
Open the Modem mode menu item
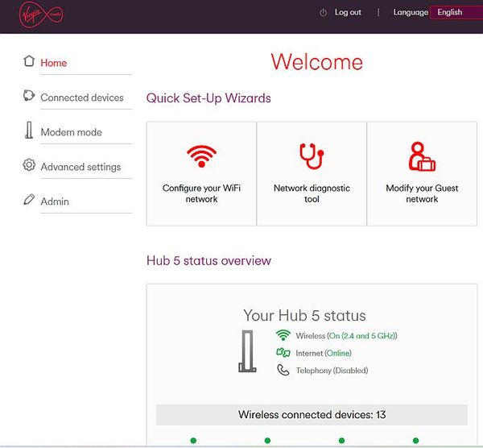[x=71, y=132]
